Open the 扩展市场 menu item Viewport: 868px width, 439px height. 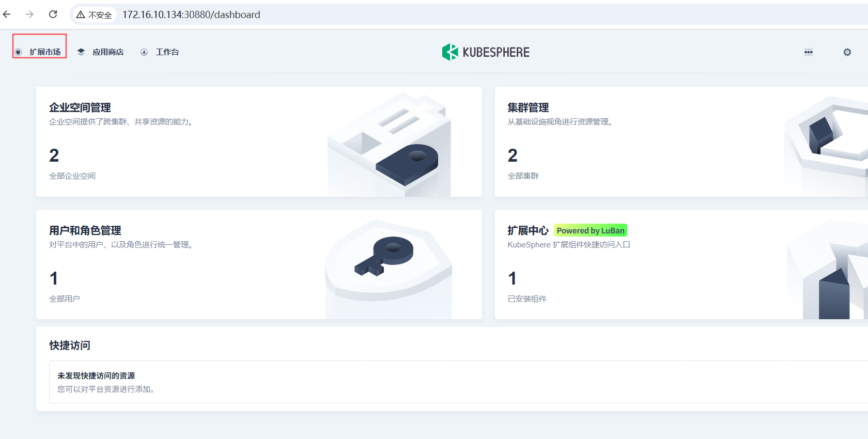40,52
